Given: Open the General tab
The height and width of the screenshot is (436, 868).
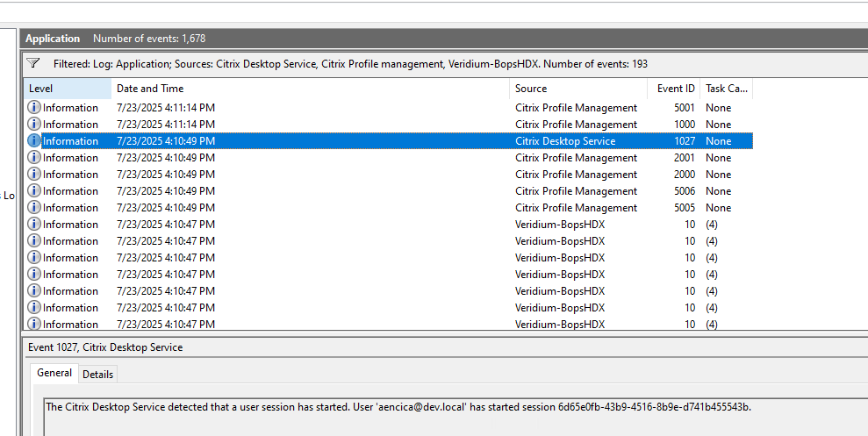Looking at the screenshot, I should (54, 374).
